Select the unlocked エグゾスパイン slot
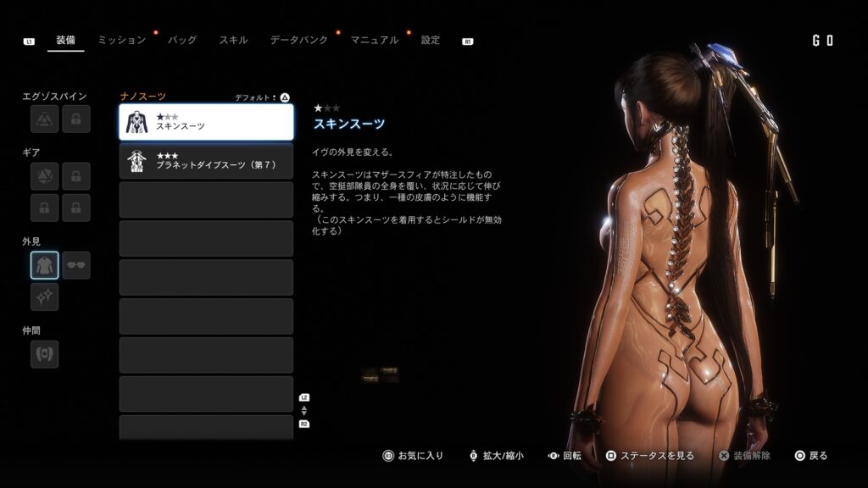 point(45,119)
